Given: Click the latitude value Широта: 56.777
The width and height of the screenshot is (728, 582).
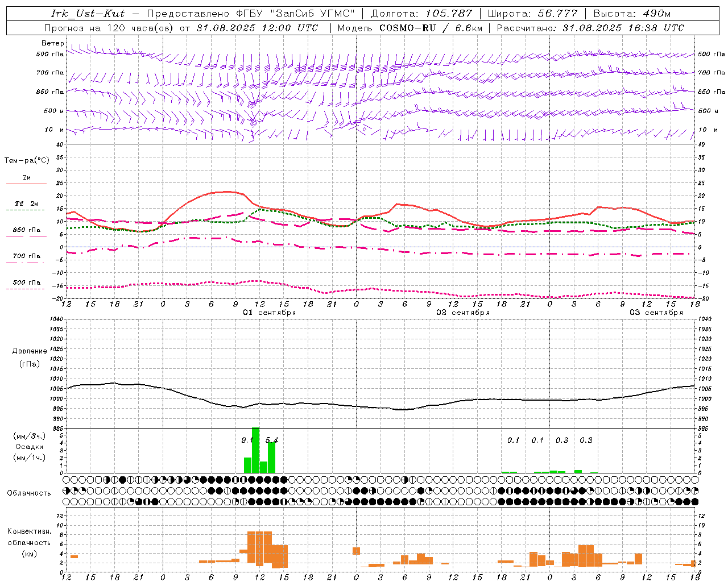Looking at the screenshot, I should pyautogui.click(x=532, y=14).
